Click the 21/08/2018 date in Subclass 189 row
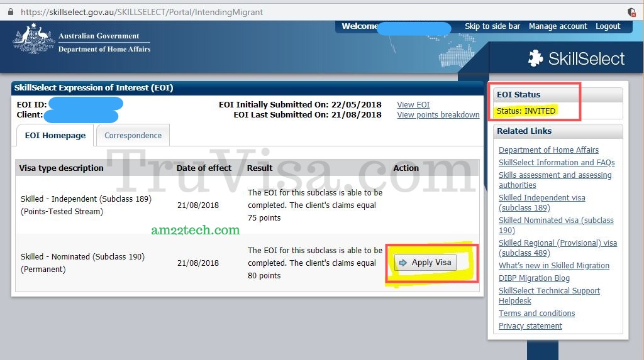 click(198, 205)
